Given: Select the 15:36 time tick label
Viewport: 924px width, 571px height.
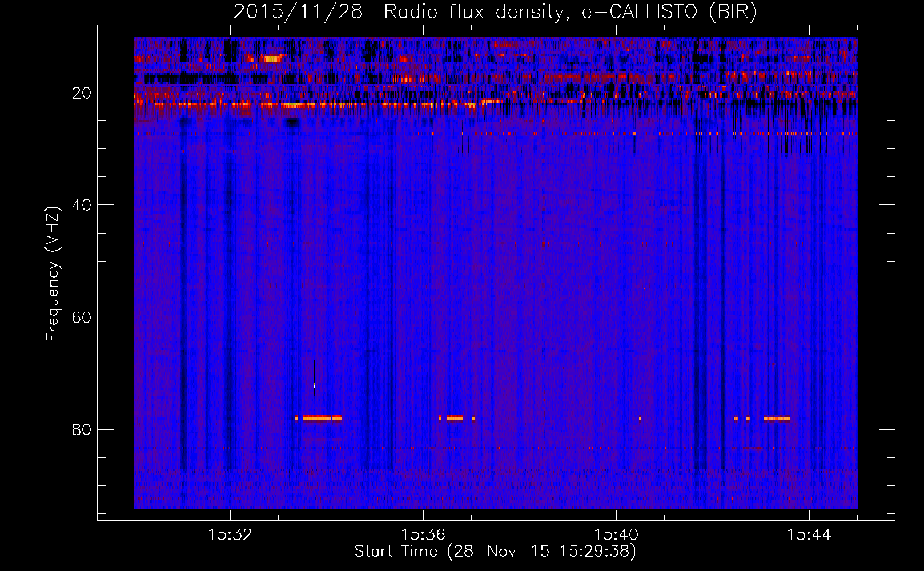Looking at the screenshot, I should pos(423,535).
